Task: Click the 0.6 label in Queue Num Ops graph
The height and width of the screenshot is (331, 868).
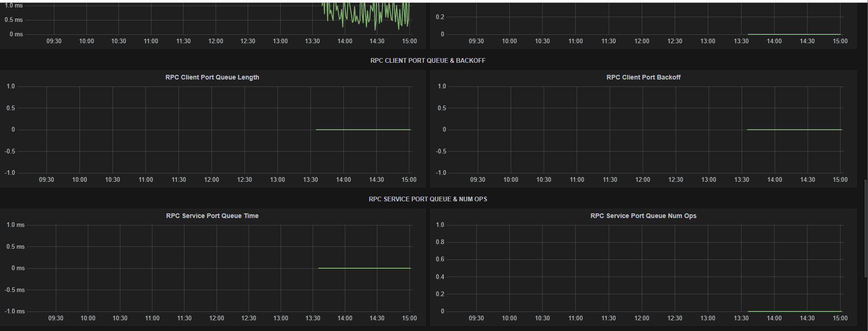Action: coord(440,259)
